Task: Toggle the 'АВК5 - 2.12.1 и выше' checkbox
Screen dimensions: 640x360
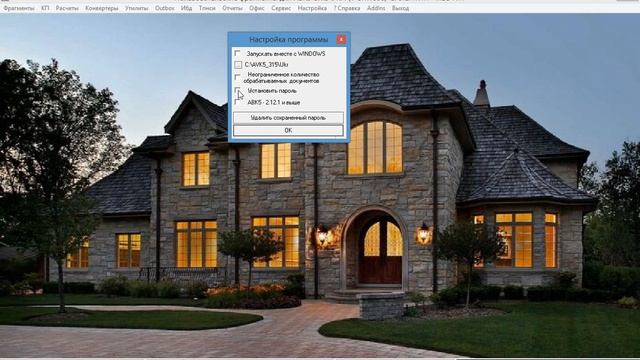Action: [238, 102]
